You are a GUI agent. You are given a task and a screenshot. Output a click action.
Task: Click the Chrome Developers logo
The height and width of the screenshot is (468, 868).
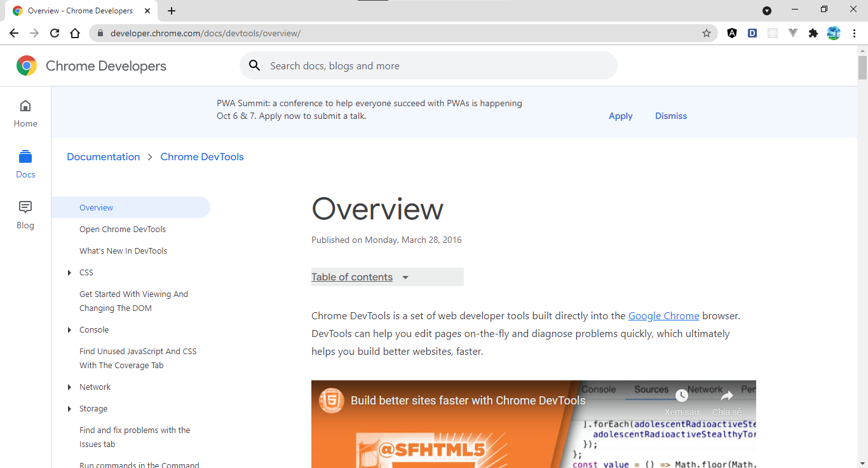coord(27,65)
